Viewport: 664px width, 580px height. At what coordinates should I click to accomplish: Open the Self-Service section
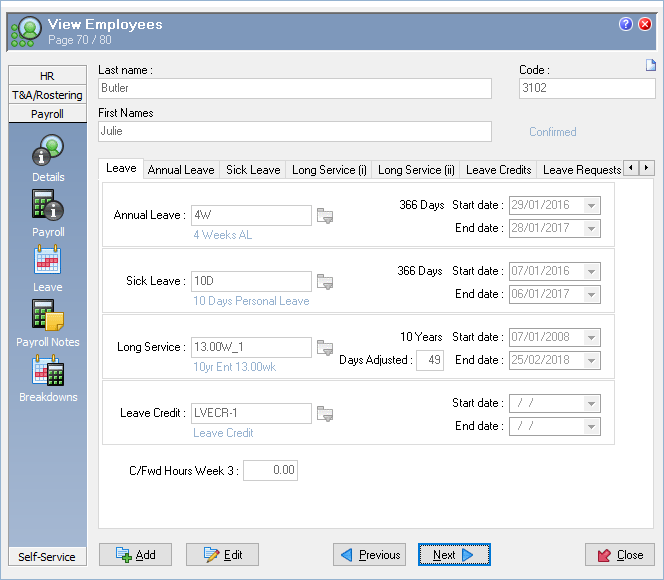point(47,557)
